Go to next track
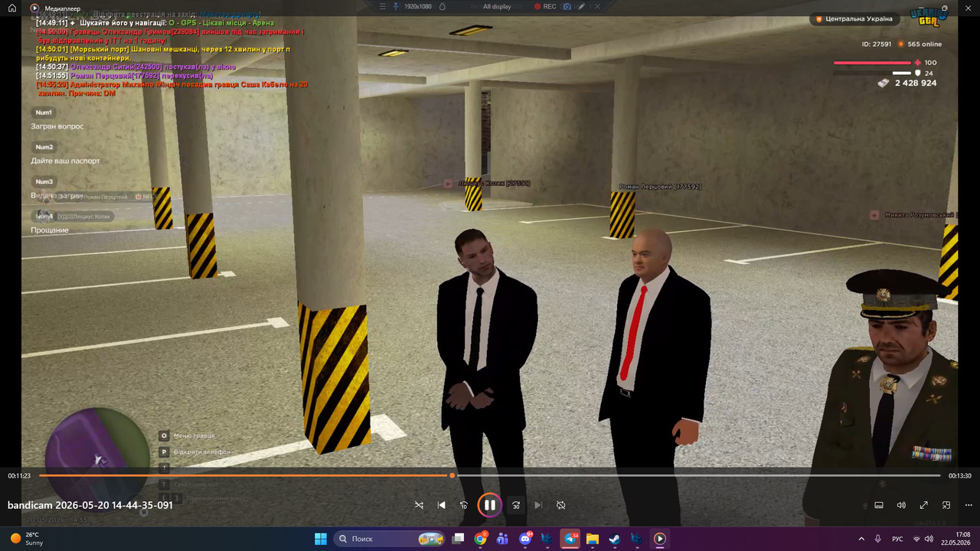 [x=538, y=505]
